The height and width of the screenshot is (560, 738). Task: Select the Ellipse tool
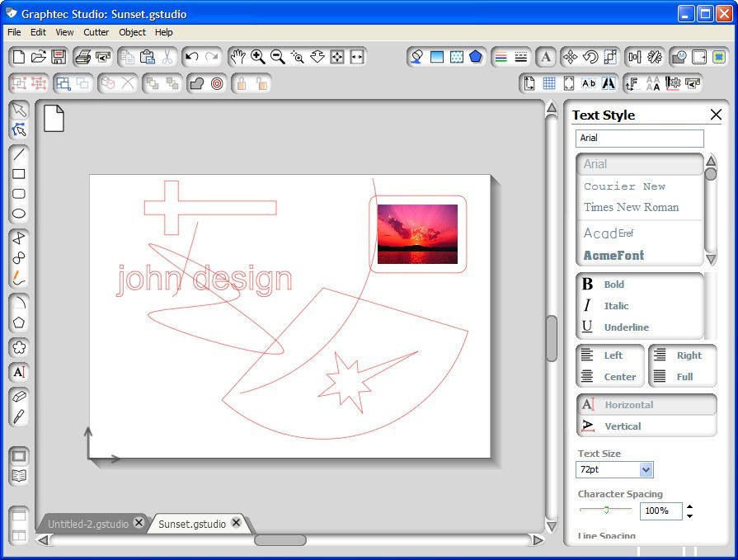(x=19, y=214)
